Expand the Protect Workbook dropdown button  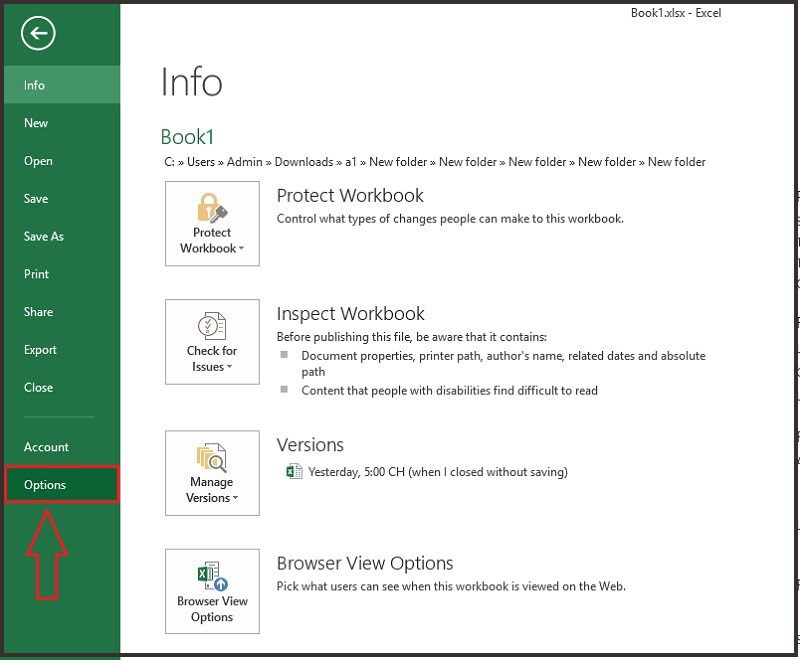tap(212, 223)
